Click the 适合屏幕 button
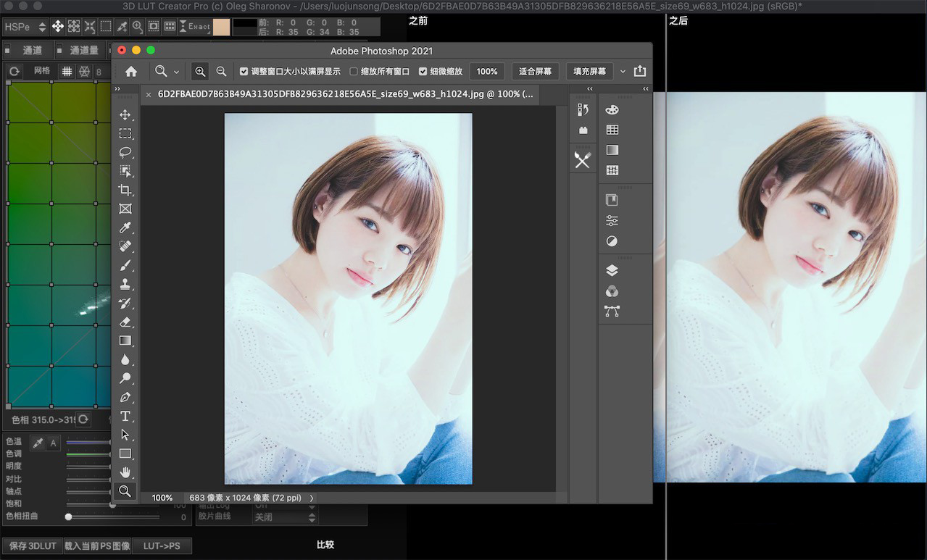Viewport: 927px width, 560px height. click(536, 71)
